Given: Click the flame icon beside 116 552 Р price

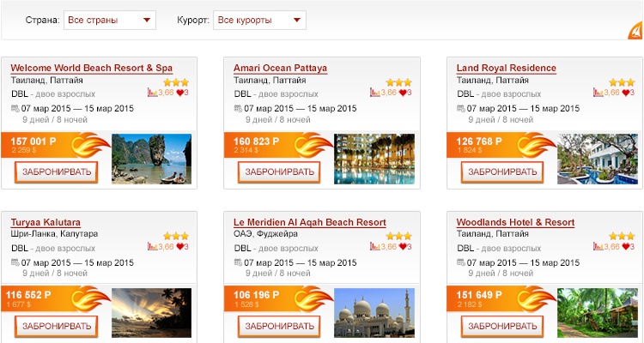Looking at the screenshot, I should [x=90, y=298].
